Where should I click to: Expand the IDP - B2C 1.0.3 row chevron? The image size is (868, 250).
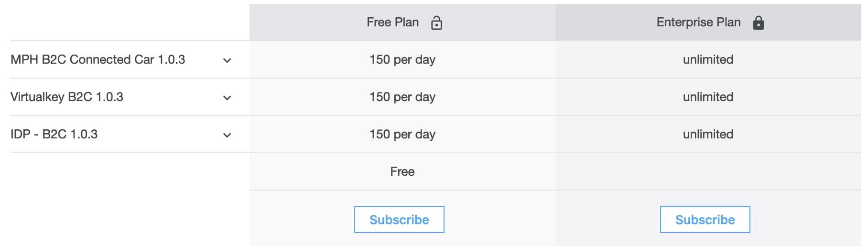click(227, 135)
